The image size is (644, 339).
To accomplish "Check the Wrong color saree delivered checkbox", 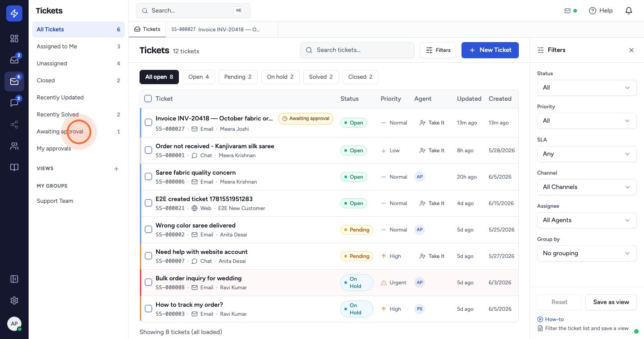I will (148, 229).
